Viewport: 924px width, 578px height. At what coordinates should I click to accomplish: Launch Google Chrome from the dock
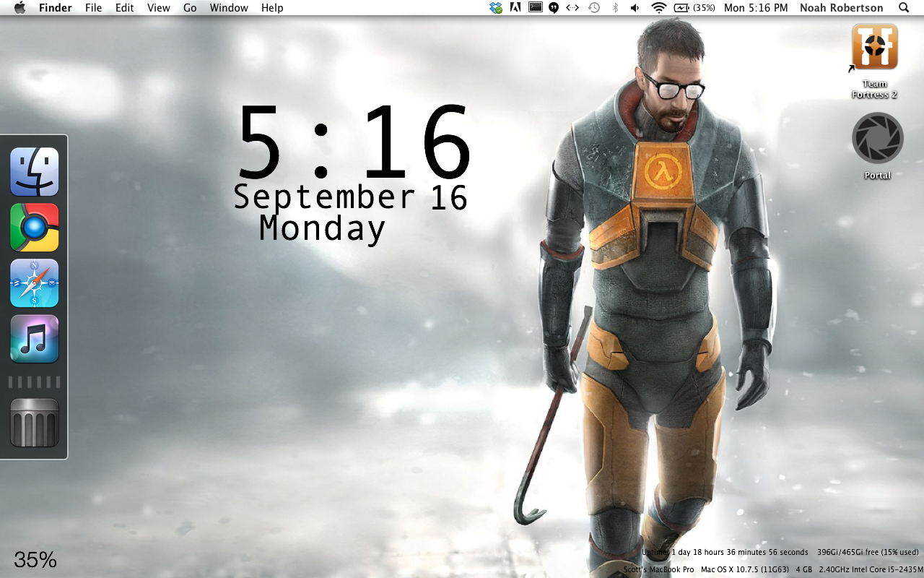tap(34, 228)
